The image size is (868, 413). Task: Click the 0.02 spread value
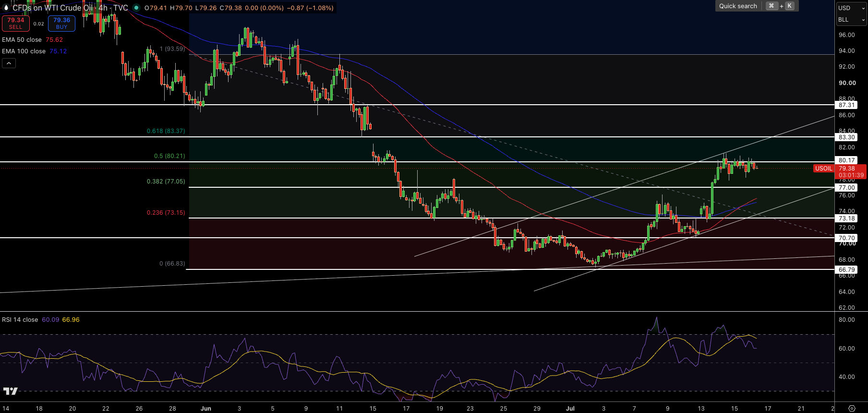pos(39,24)
